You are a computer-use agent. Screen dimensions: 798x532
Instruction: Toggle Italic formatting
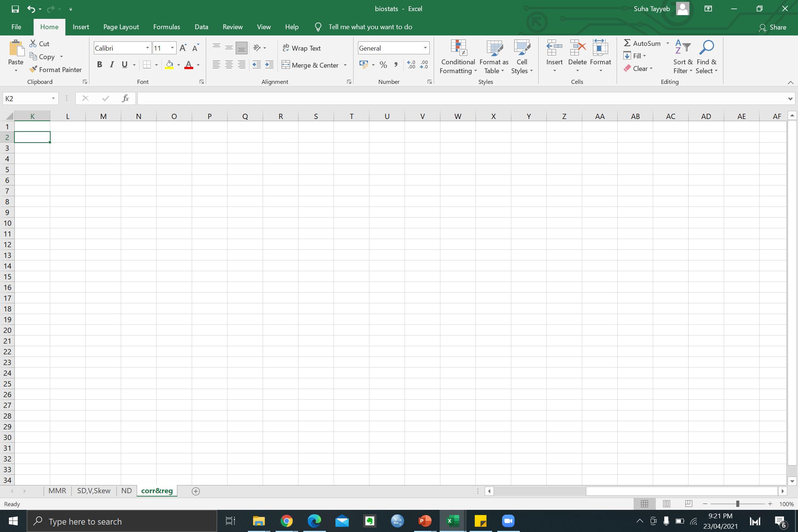tap(112, 65)
